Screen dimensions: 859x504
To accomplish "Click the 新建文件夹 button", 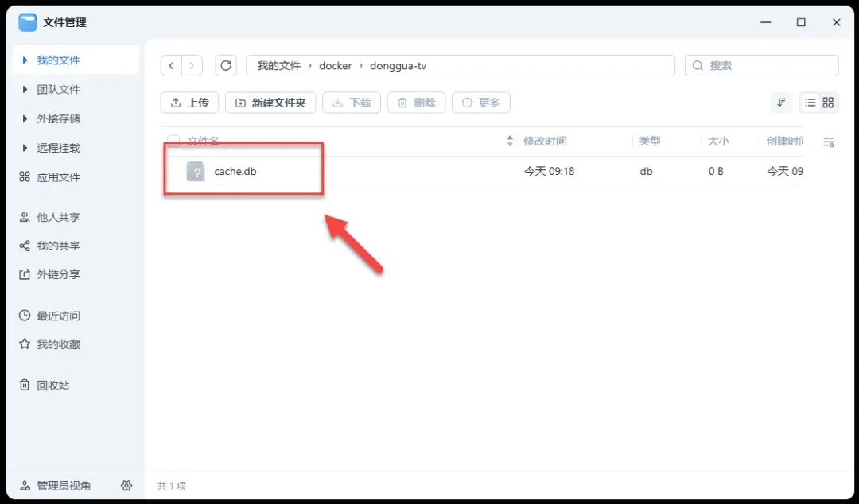I will pos(270,103).
